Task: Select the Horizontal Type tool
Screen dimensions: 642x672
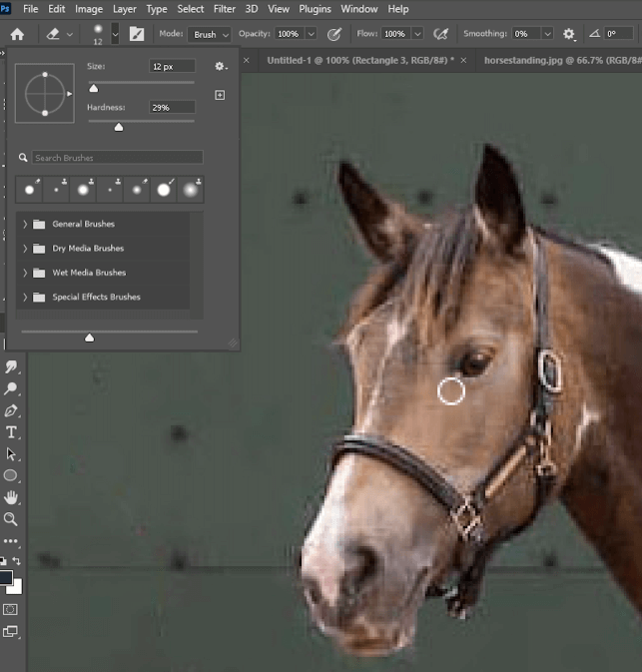Action: coord(11,432)
